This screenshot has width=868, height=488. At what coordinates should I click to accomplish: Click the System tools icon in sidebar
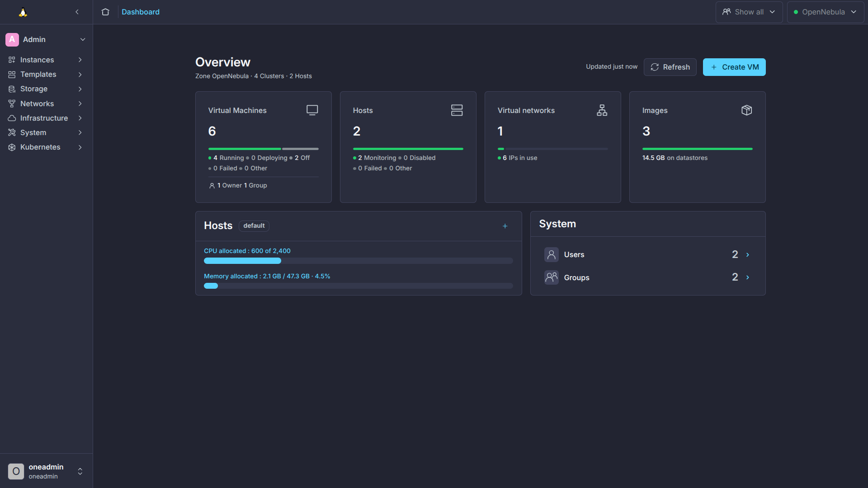[12, 133]
